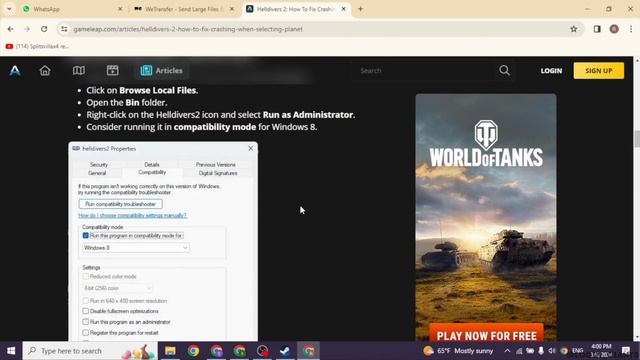640x360 pixels.
Task: Open the taskbar clock and date
Action: [x=601, y=351]
